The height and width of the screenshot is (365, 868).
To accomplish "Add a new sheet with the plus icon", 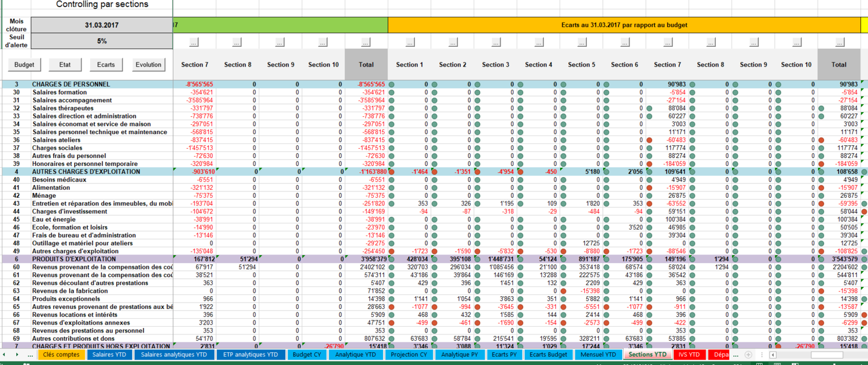I will point(748,355).
